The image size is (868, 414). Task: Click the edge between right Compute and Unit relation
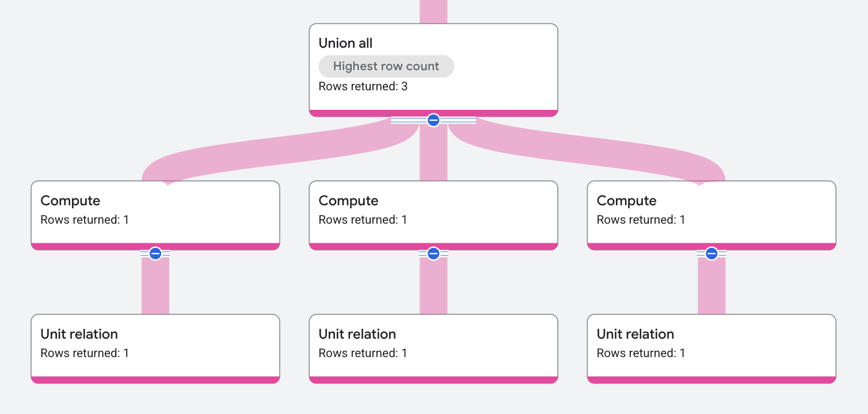point(711,285)
